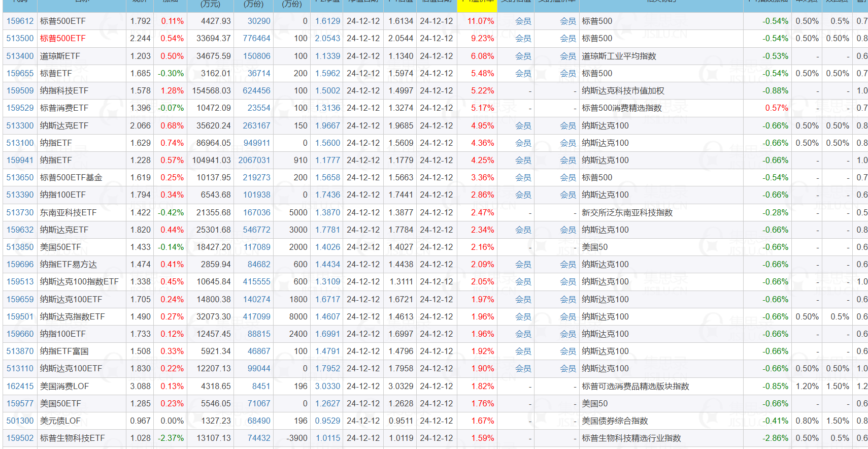Viewport: 868px width, 449px height.
Task: Visit fund code 501300 link
Action: click(20, 421)
